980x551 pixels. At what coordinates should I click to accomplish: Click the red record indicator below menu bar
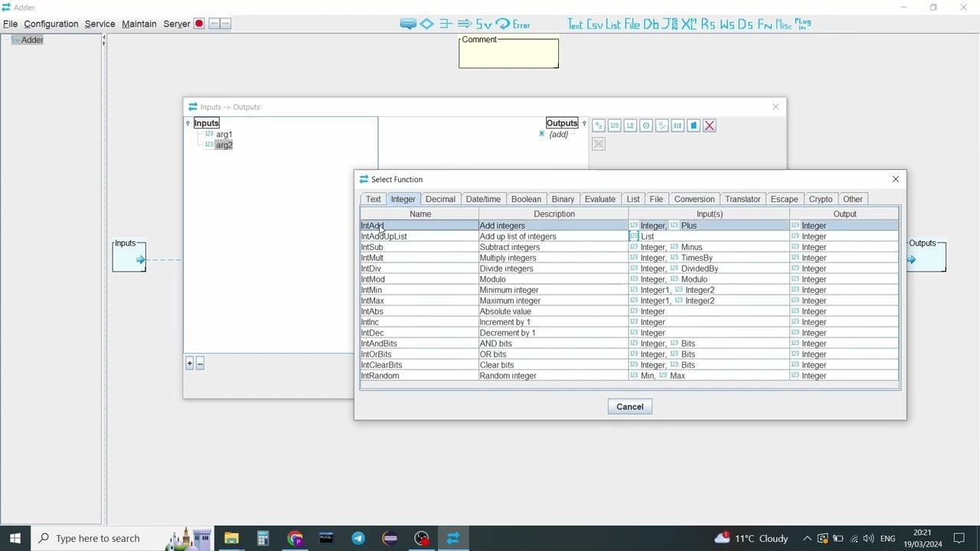pyautogui.click(x=198, y=24)
